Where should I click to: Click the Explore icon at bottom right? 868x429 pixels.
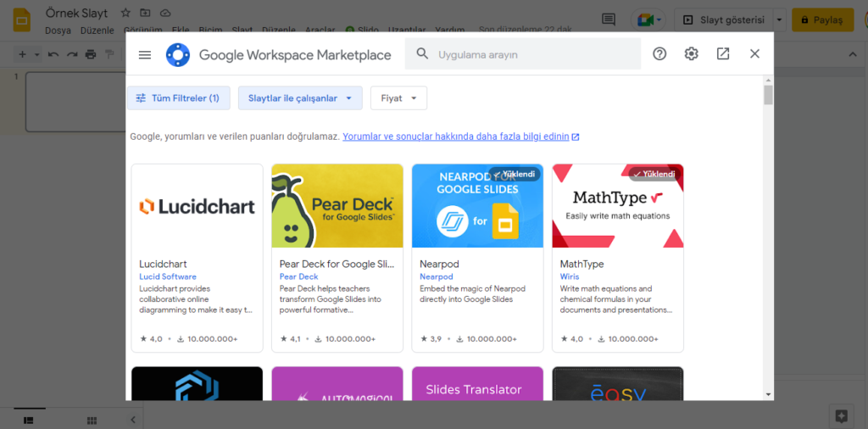click(841, 415)
